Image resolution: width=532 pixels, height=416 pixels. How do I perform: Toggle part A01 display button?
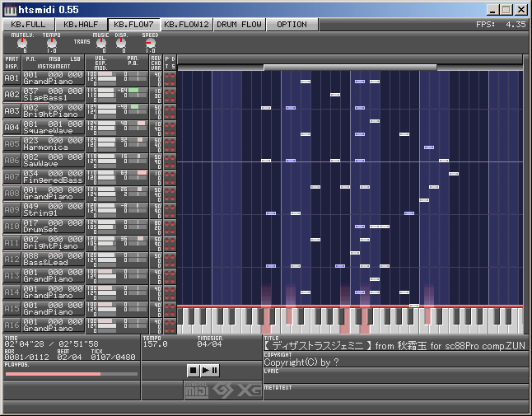click(12, 78)
